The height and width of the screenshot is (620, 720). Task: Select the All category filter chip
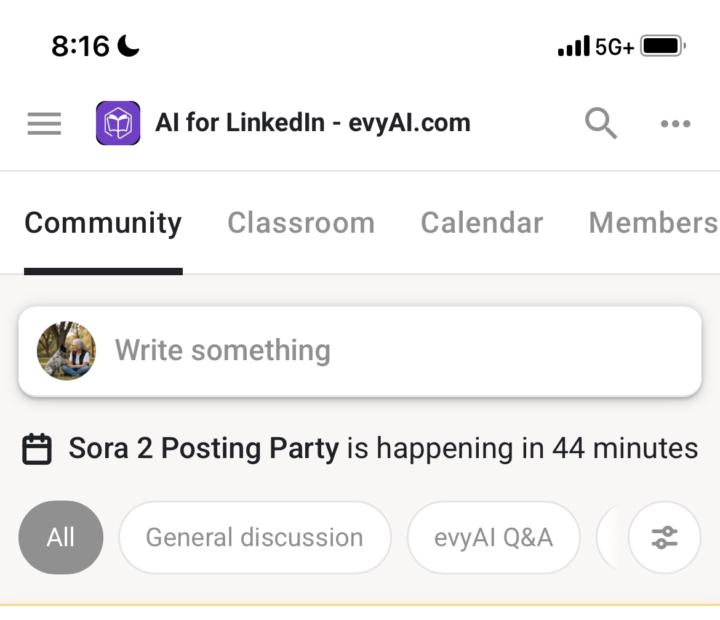click(60, 538)
